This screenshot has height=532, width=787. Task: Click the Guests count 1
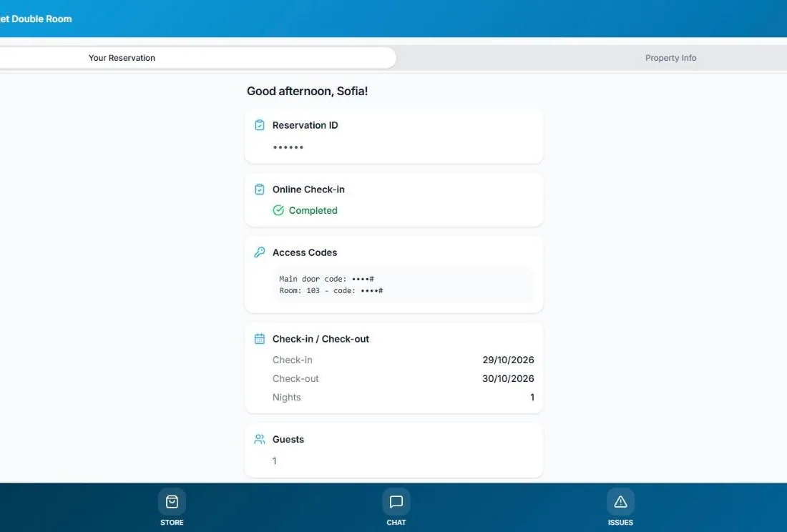pos(275,460)
